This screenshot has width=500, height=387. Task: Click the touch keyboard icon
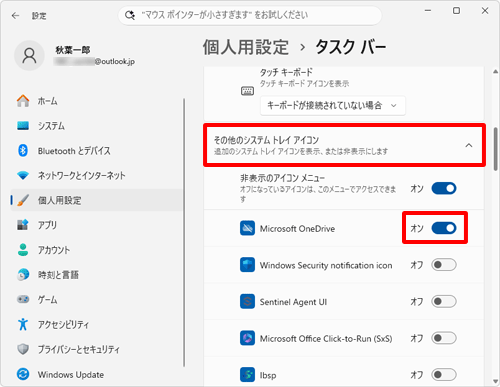pyautogui.click(x=247, y=91)
